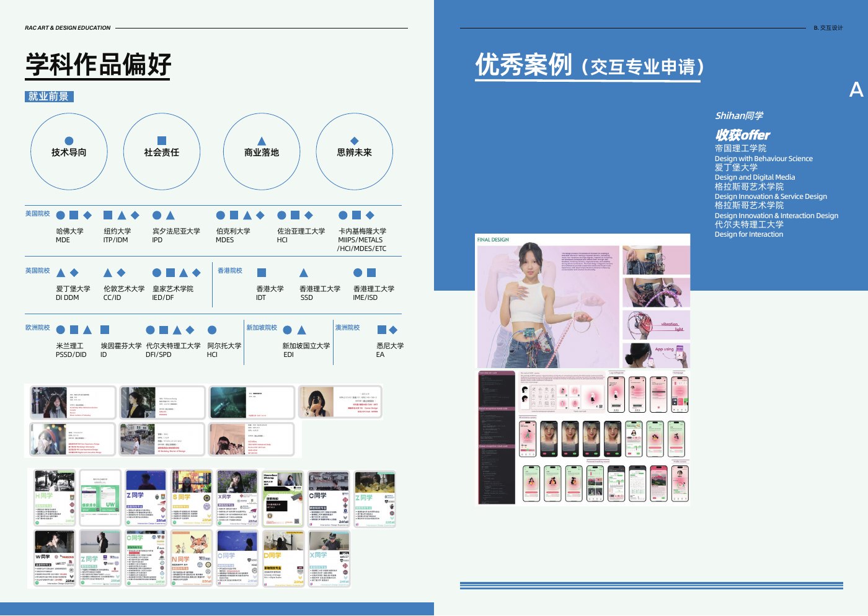Click the triangle icon above 爱丁堡大学 DI DDM

pos(61,273)
